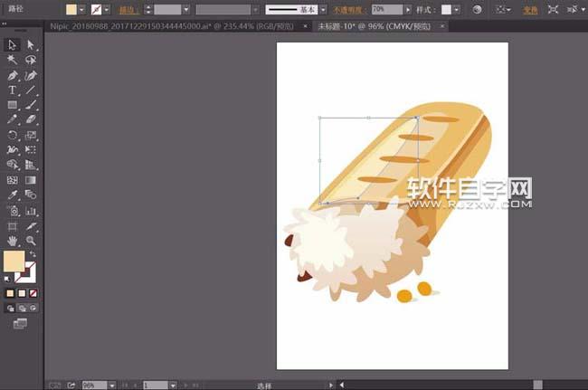
Task: Open graphic style dropdown
Action: 456,9
